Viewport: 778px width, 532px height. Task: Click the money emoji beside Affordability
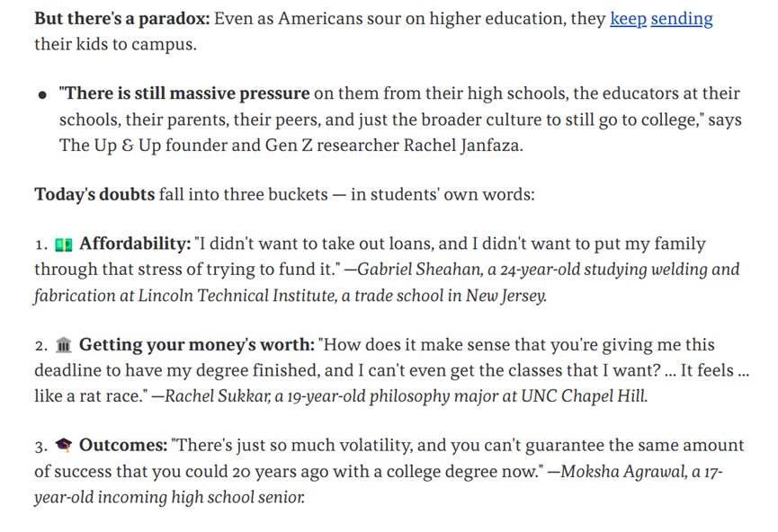64,244
